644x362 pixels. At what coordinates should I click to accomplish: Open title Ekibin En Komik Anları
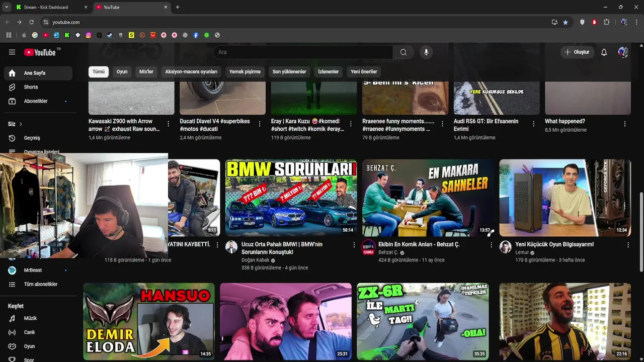pyautogui.click(x=419, y=244)
